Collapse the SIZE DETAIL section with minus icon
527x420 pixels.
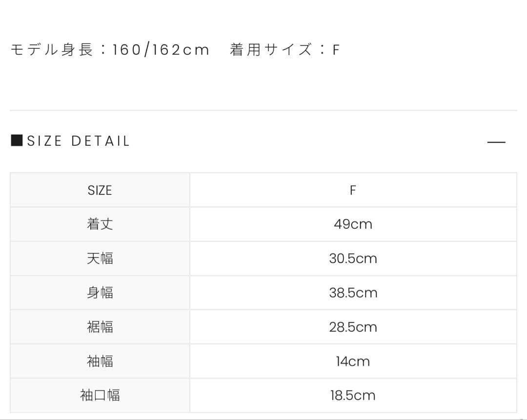point(496,142)
